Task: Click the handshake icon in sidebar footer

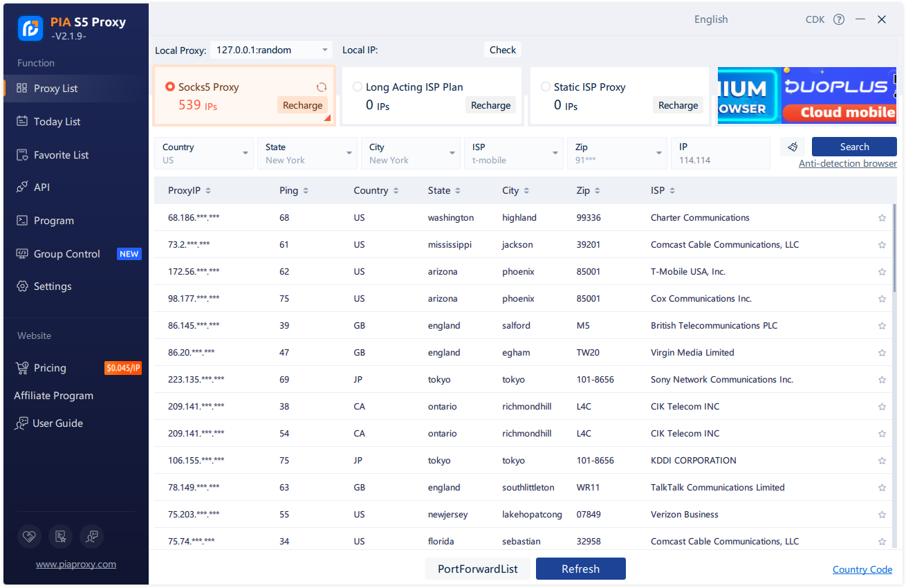Action: [x=28, y=535]
